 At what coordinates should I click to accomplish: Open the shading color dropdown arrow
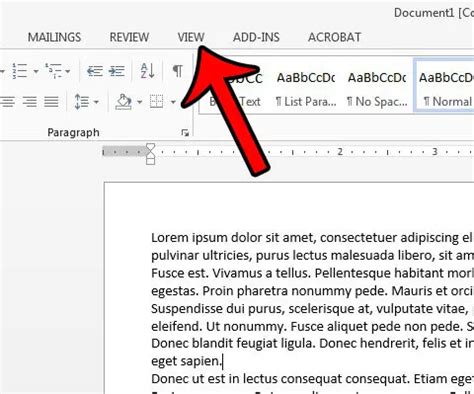[140, 102]
